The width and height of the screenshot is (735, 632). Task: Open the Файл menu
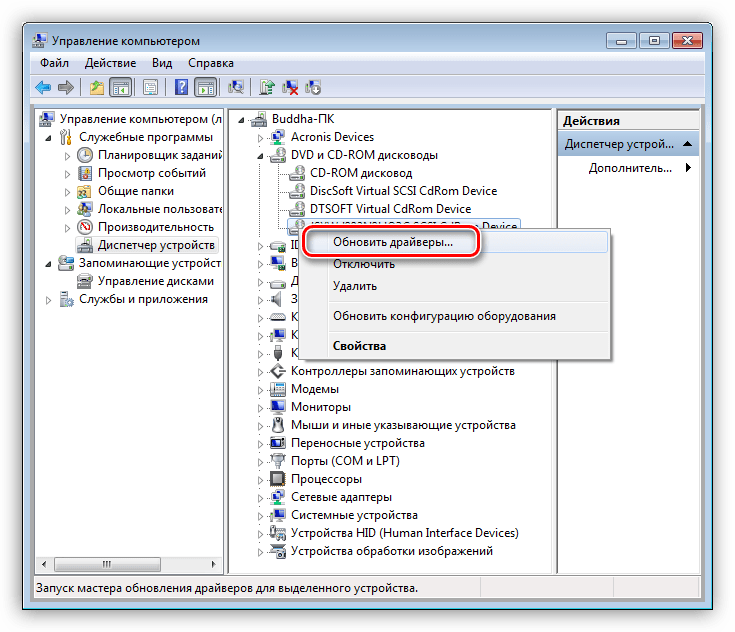(54, 63)
